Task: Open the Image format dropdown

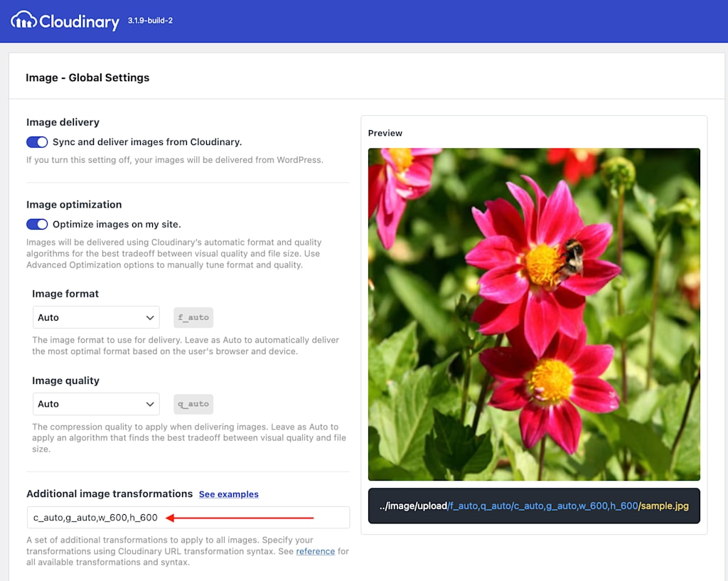Action: pyautogui.click(x=96, y=318)
